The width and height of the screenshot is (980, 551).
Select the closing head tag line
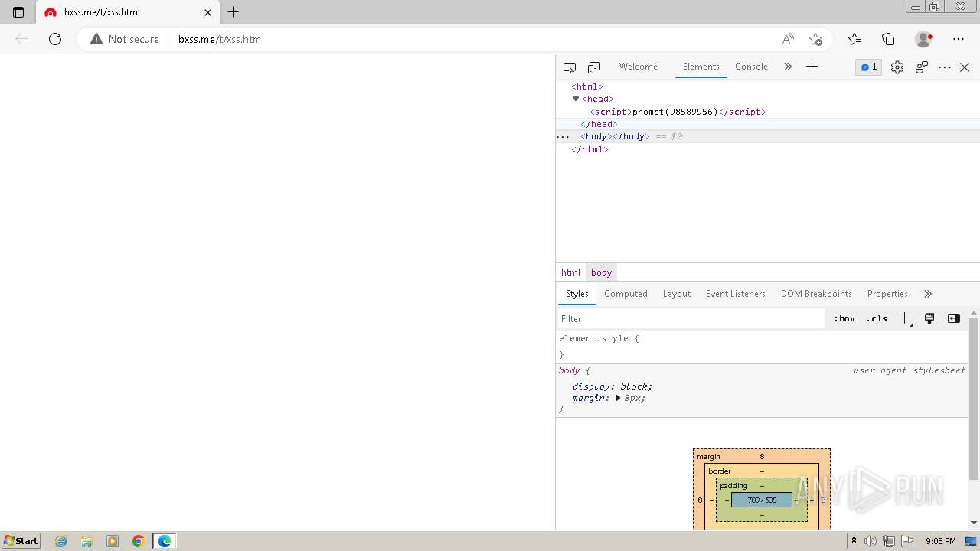[x=599, y=124]
